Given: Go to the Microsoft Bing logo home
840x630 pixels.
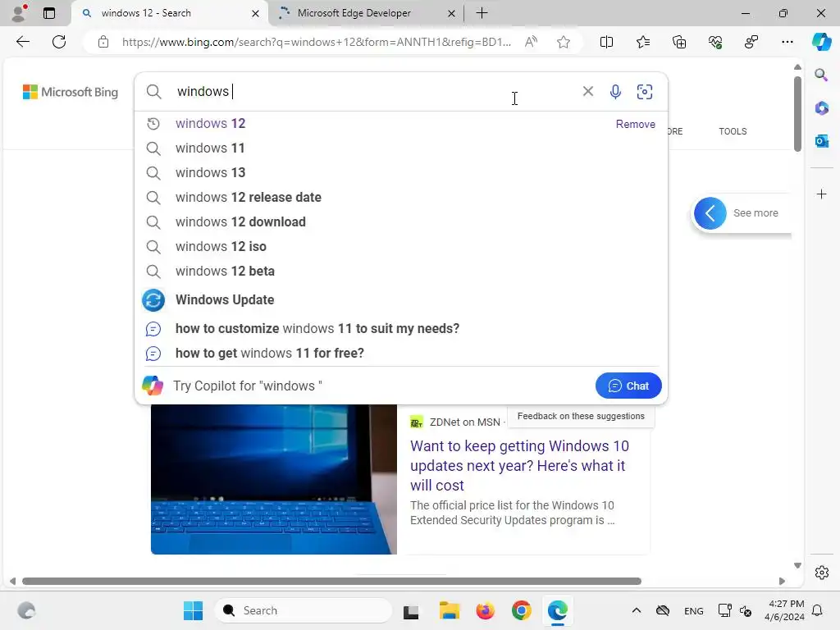Looking at the screenshot, I should coord(71,92).
